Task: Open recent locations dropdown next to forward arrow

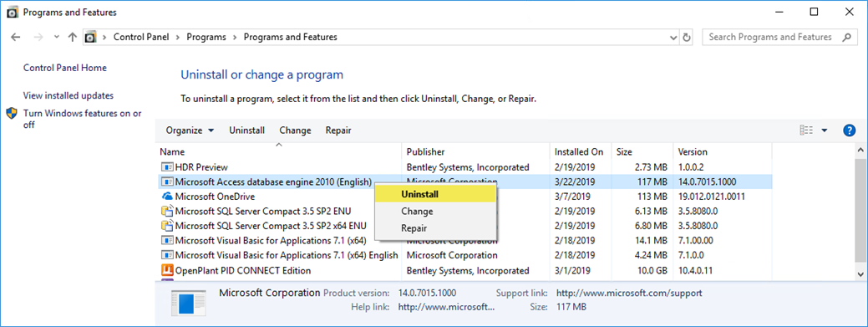Action: [x=57, y=37]
